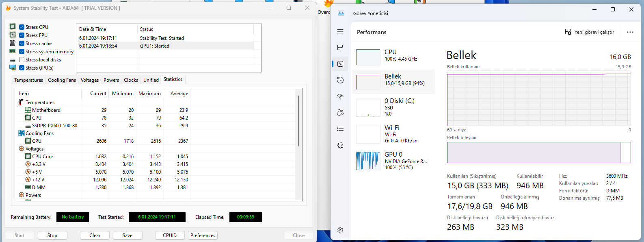The width and height of the screenshot is (644, 242).
Task: Click the statistics list vertical scrollbar
Action: [x=298, y=121]
